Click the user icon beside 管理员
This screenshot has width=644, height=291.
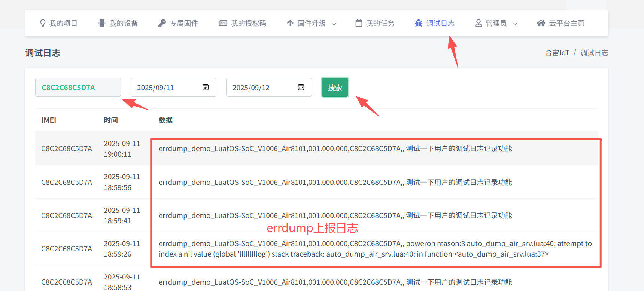pos(479,23)
